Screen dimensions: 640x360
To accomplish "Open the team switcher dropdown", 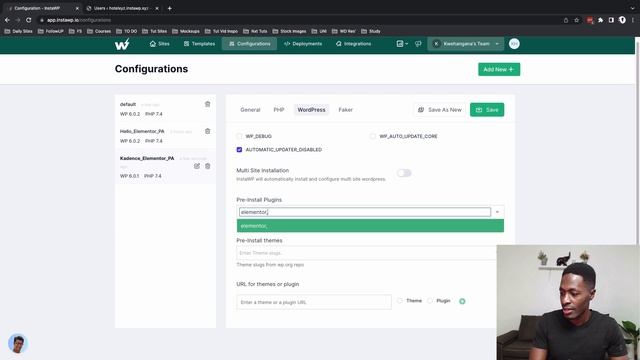I will coord(465,44).
